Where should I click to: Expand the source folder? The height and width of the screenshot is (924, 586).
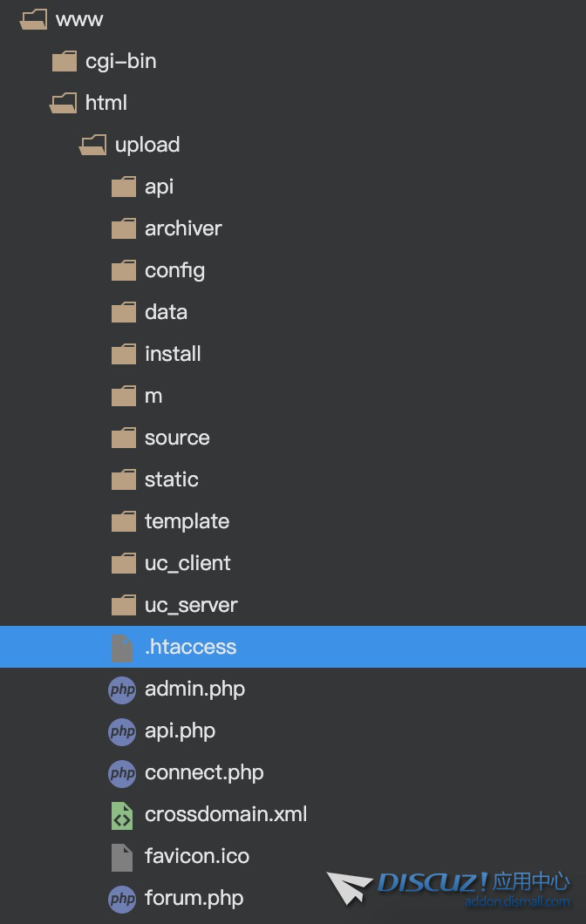tap(177, 438)
